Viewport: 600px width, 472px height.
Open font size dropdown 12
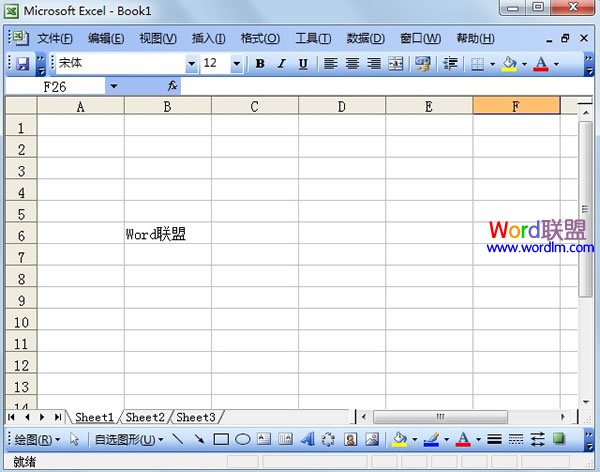pos(236,64)
